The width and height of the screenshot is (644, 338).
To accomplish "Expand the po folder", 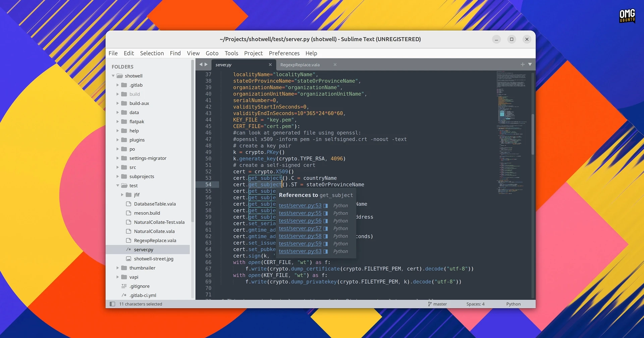I will coord(118,149).
